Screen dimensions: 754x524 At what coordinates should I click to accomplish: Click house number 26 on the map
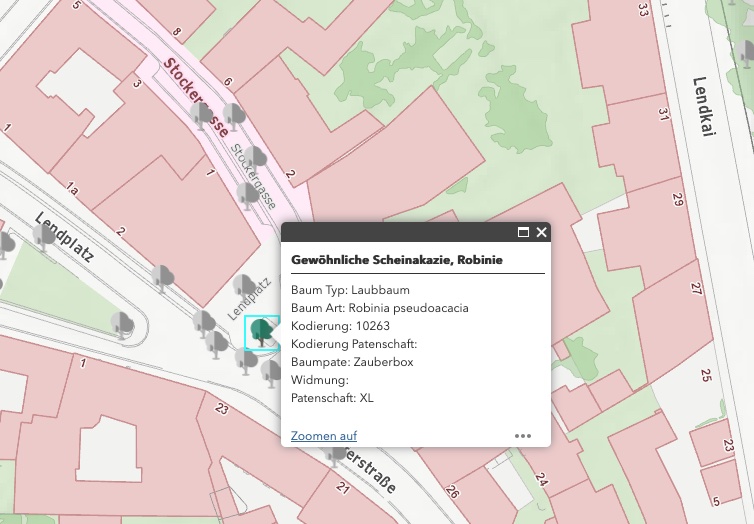pos(452,491)
